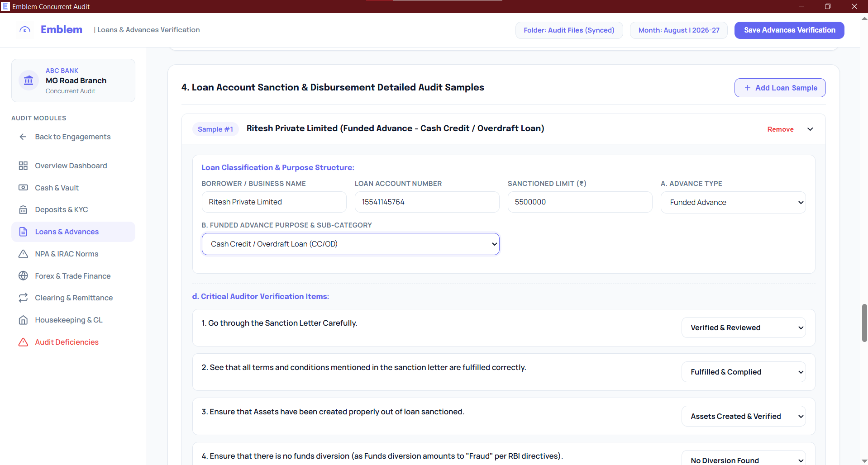Click the vertical scrollbar thumb
This screenshot has width=868, height=465.
[864, 323]
